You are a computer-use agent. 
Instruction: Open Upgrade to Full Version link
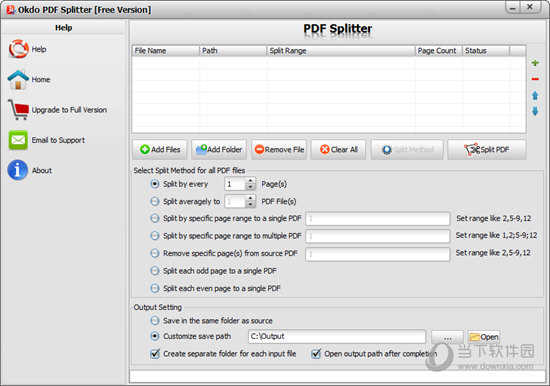[x=69, y=110]
